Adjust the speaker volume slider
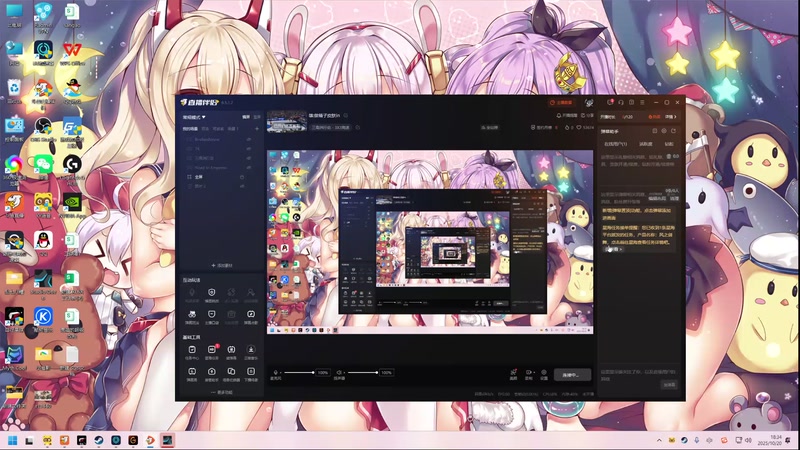This screenshot has height=450, width=800. [x=363, y=372]
